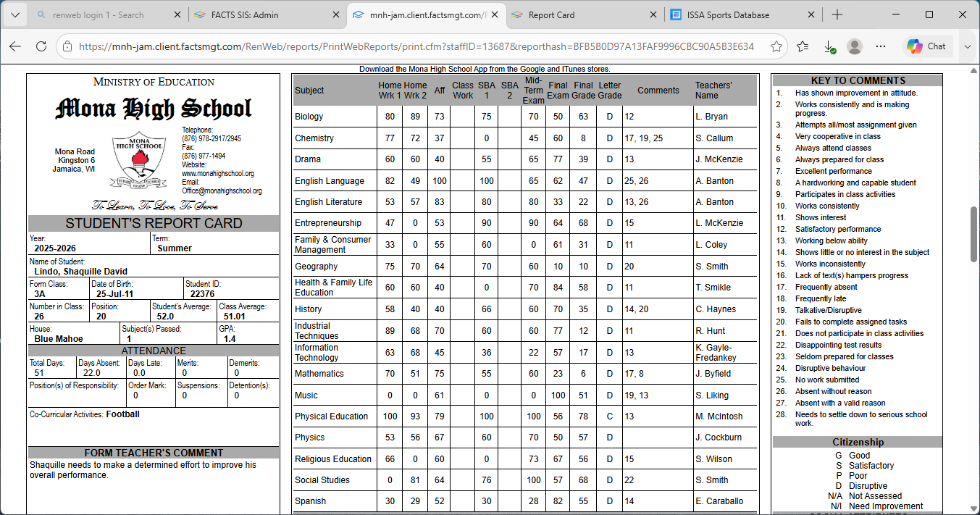Screen dimensions: 980x515
Task: Click teacher name E. Caraballo
Action: click(x=719, y=501)
